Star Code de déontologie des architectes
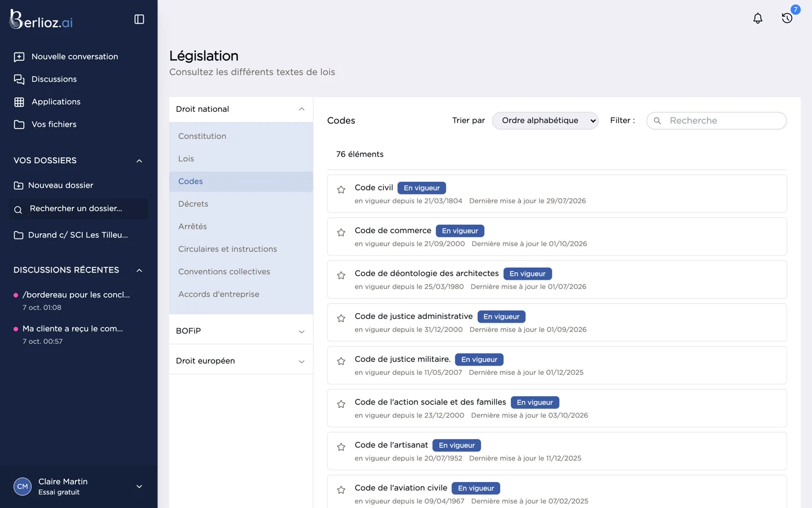 tap(341, 275)
